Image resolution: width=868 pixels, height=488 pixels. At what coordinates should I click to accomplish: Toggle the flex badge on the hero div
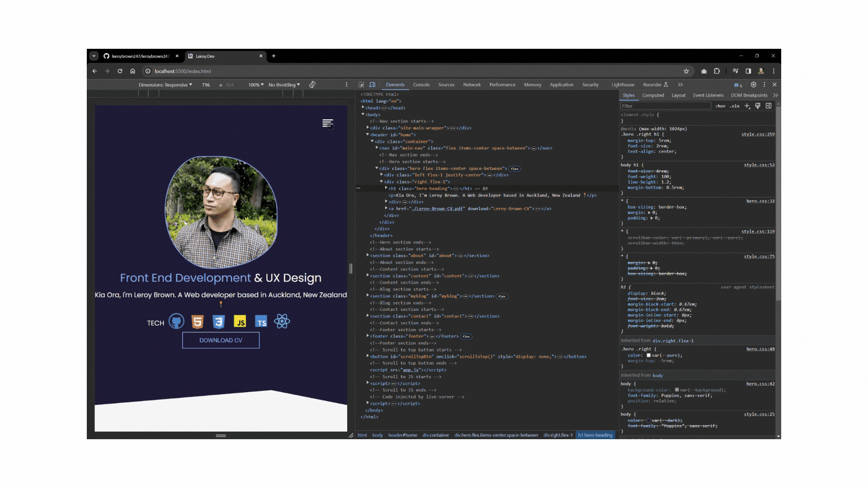pyautogui.click(x=514, y=169)
